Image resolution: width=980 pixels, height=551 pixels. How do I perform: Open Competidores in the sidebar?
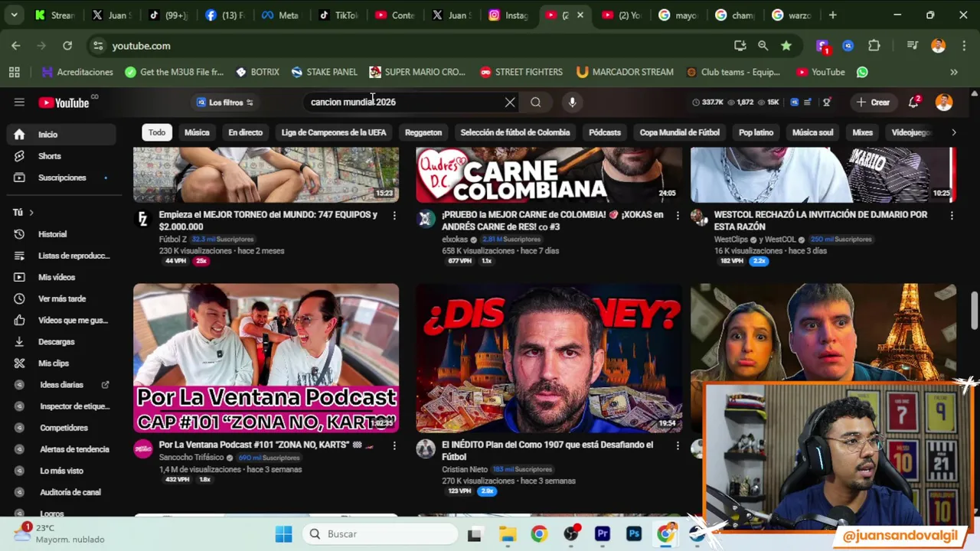pyautogui.click(x=61, y=428)
